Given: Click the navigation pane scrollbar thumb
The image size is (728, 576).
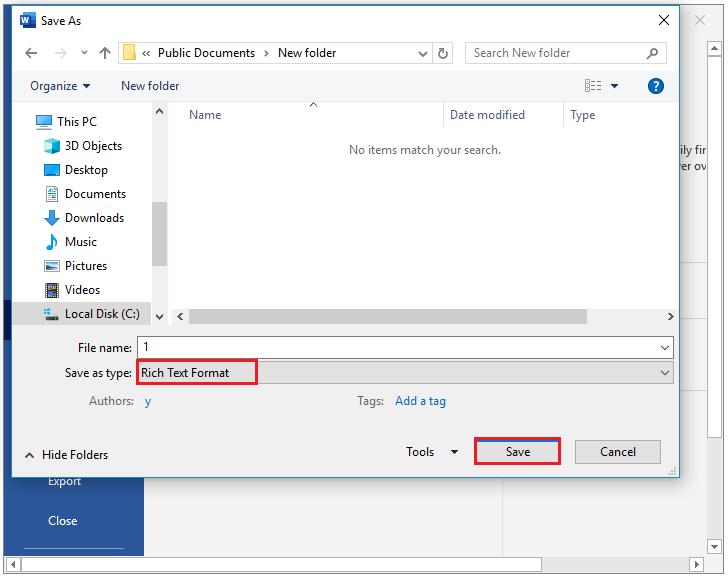Looking at the screenshot, I should coord(159,234).
